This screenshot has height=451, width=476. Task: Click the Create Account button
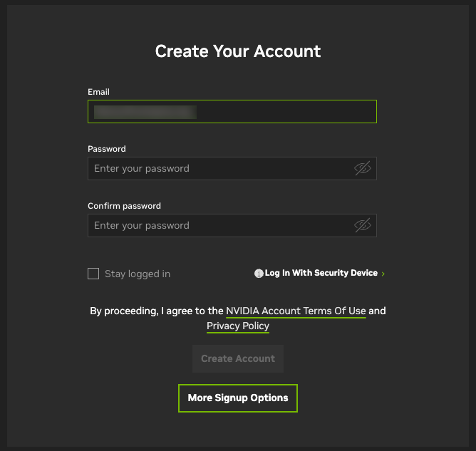pos(238,358)
